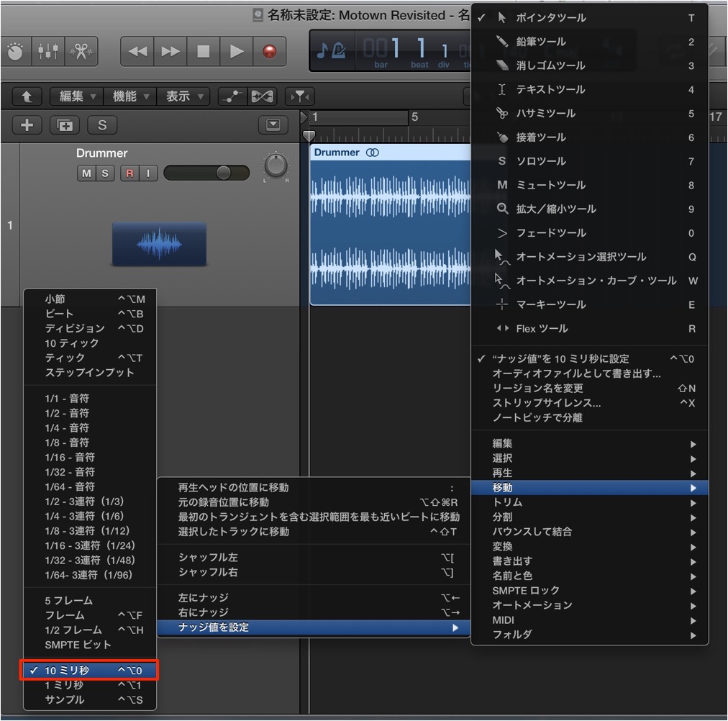The image size is (728, 721).
Task: Open the mixer icon in control bar
Action: pyautogui.click(x=48, y=51)
